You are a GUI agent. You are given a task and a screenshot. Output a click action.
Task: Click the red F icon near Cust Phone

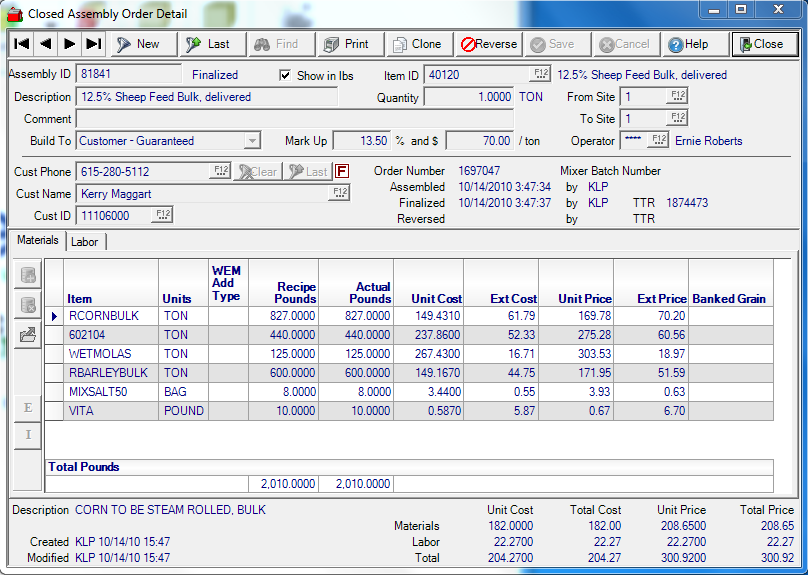click(342, 172)
